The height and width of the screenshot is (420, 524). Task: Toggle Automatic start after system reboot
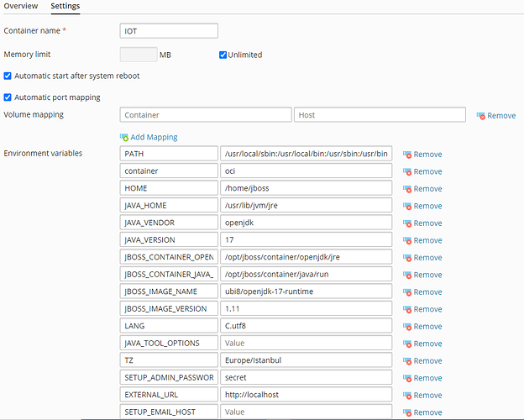[x=8, y=76]
